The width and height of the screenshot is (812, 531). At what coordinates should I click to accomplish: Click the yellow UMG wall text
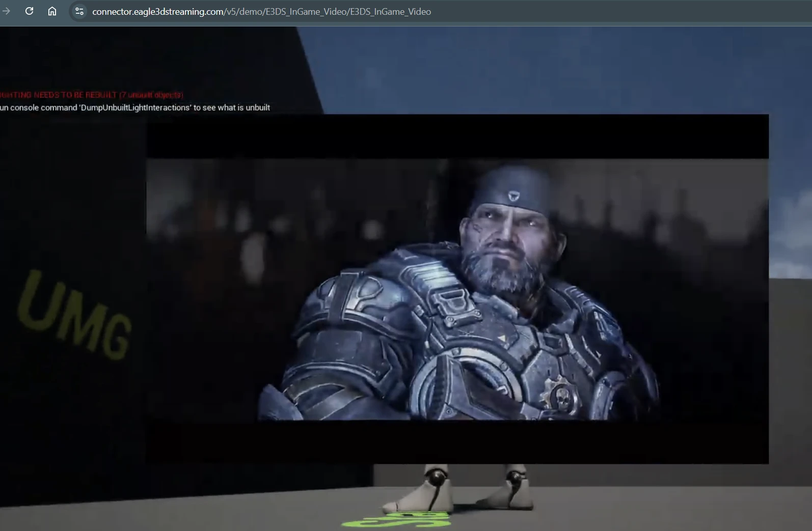(x=74, y=315)
